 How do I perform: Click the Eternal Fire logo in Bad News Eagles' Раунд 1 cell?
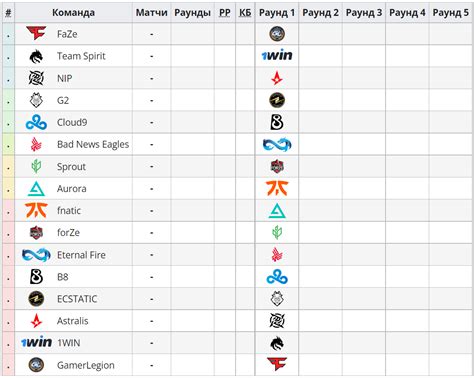[x=277, y=144]
